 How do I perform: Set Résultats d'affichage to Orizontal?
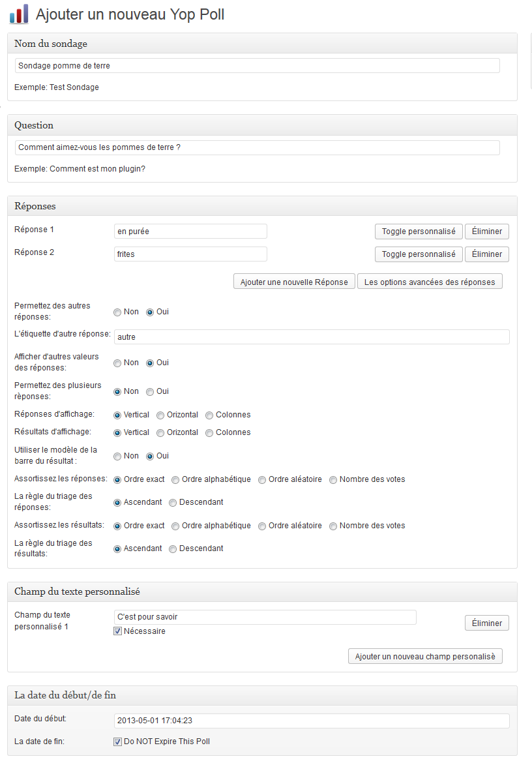pyautogui.click(x=160, y=433)
